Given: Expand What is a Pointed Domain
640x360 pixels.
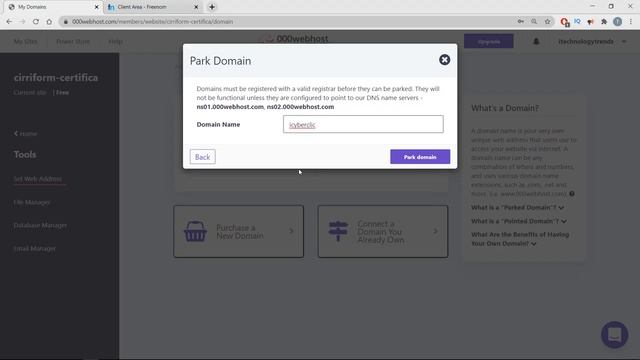Looking at the screenshot, I should click(519, 221).
